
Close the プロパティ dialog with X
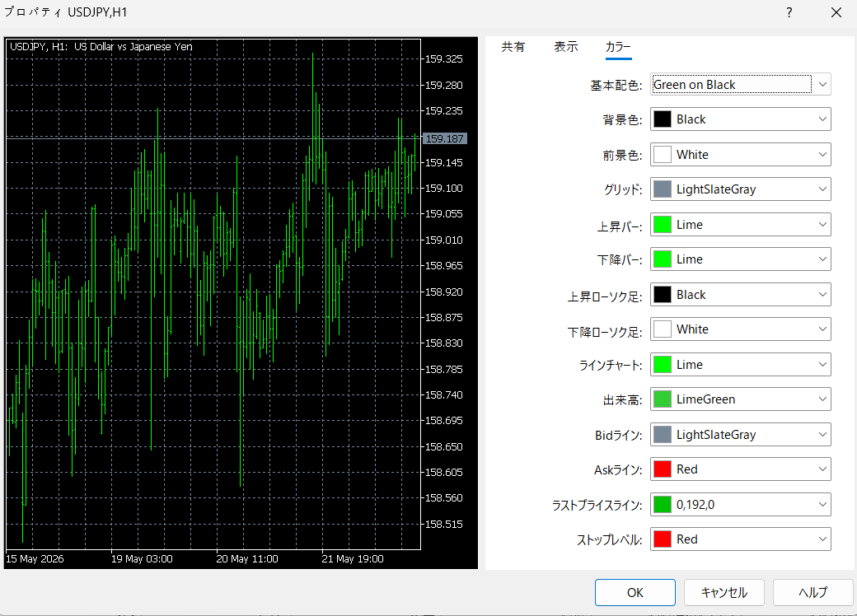coord(836,12)
